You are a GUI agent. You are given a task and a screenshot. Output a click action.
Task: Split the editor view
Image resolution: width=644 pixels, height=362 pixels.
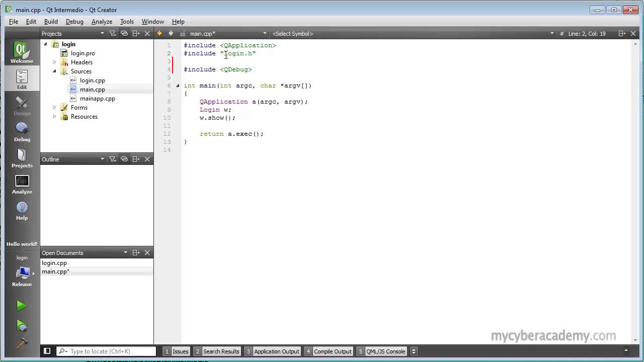point(622,33)
